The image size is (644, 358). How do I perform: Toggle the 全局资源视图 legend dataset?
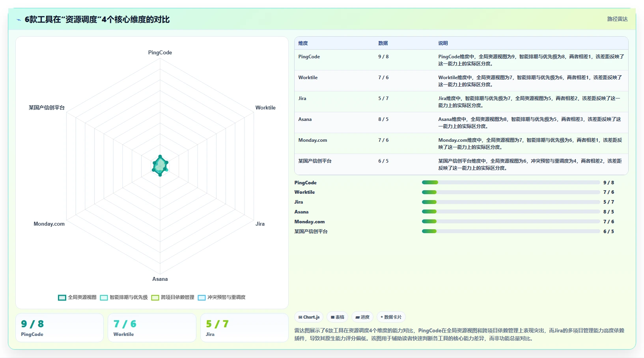click(x=77, y=297)
